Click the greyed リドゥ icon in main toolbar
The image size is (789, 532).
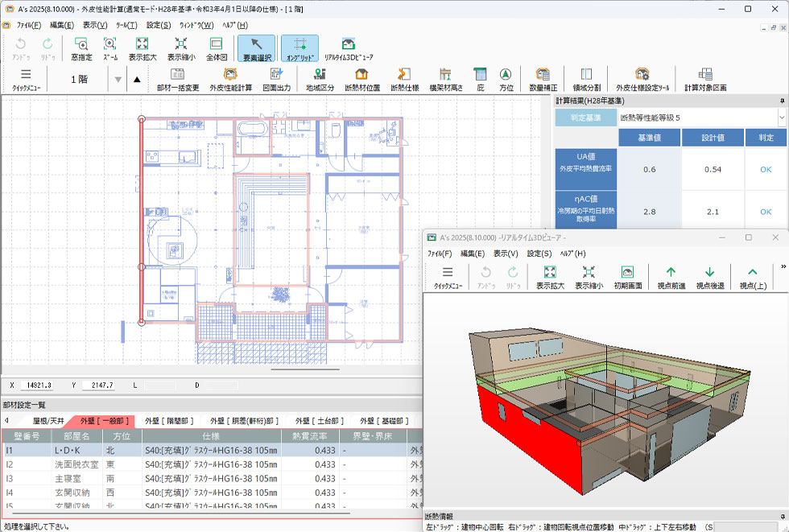[48, 49]
